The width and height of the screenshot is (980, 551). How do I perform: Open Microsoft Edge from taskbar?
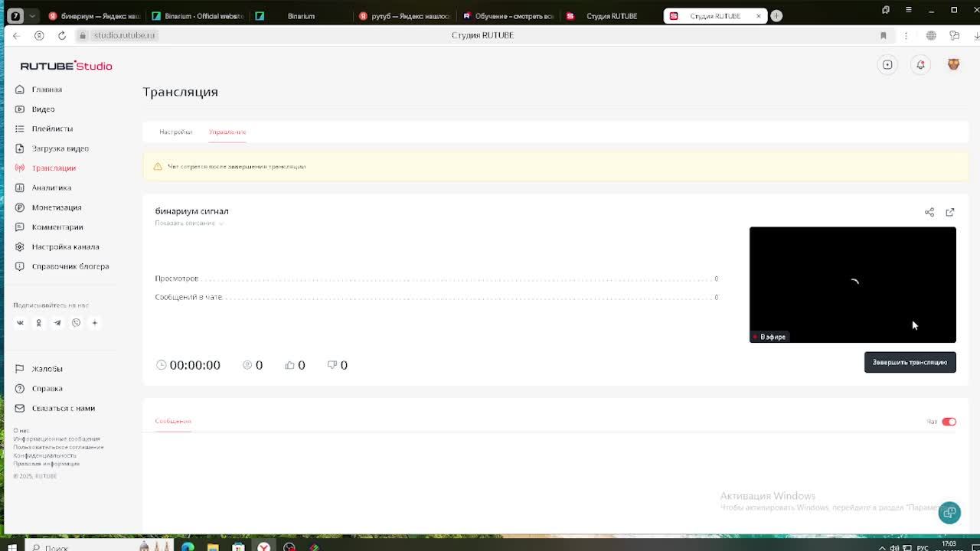point(188,547)
